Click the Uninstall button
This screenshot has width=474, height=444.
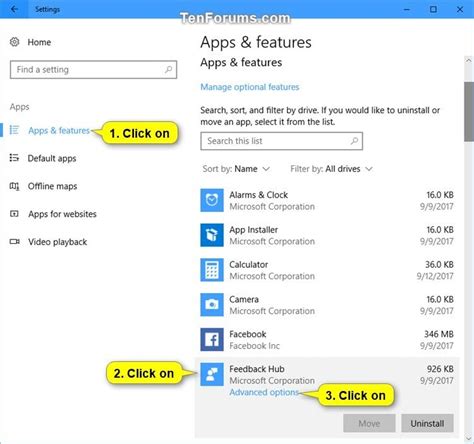tap(427, 423)
